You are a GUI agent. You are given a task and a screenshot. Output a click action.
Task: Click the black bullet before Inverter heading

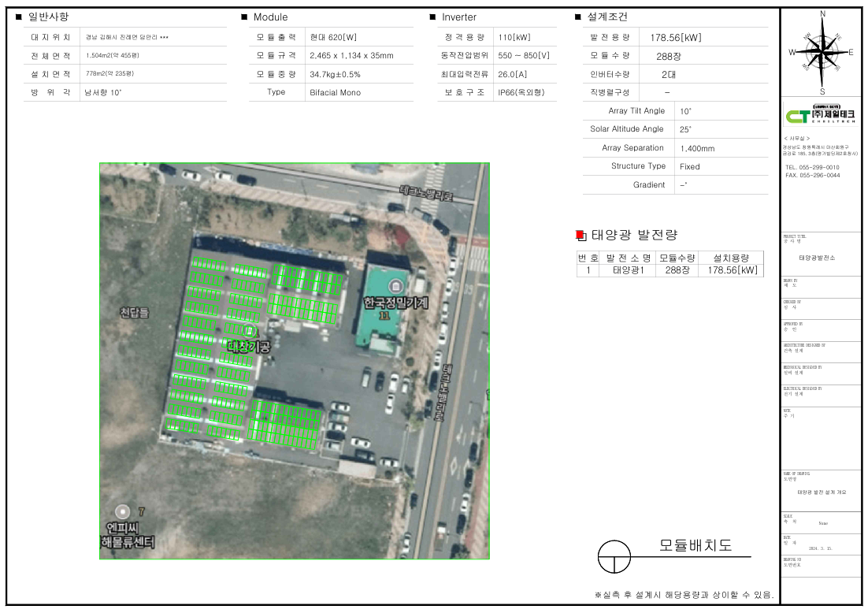pyautogui.click(x=432, y=17)
